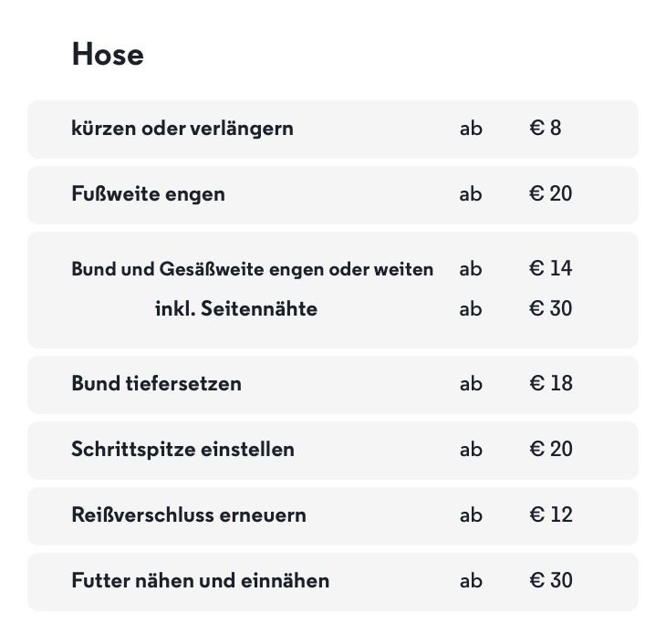Click the € 18 price
666x644 pixels.
point(551,384)
